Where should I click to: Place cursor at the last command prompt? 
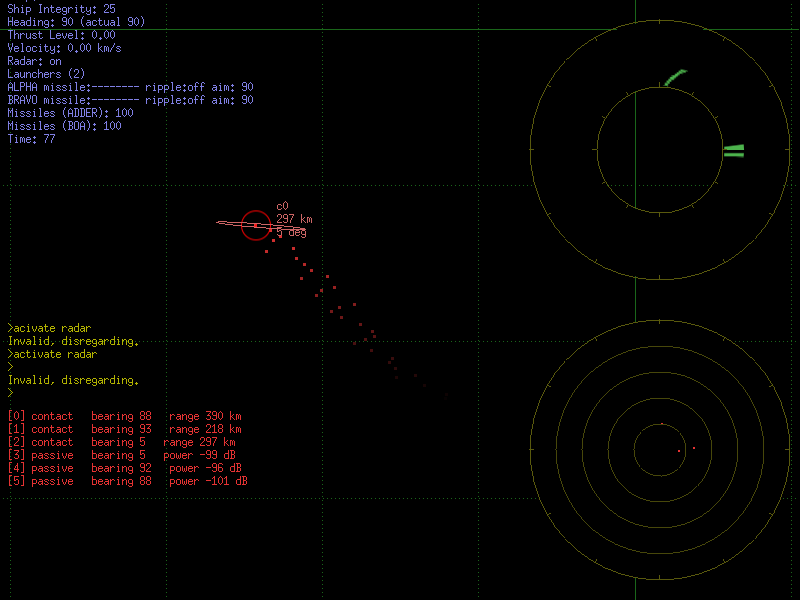coord(11,393)
